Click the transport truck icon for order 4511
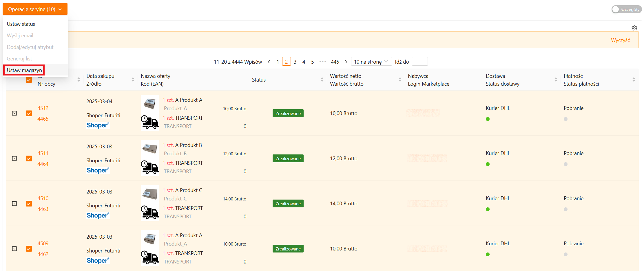 [x=149, y=167]
